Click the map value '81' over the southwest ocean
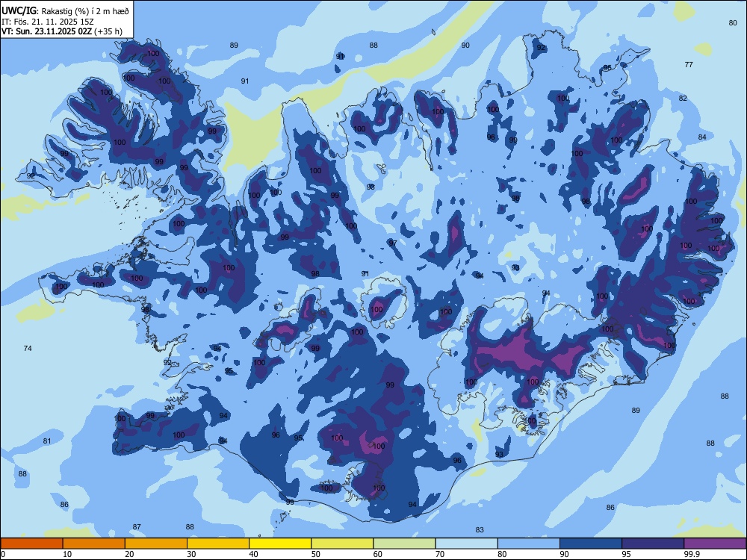This screenshot has height=560, width=747. 46,441
